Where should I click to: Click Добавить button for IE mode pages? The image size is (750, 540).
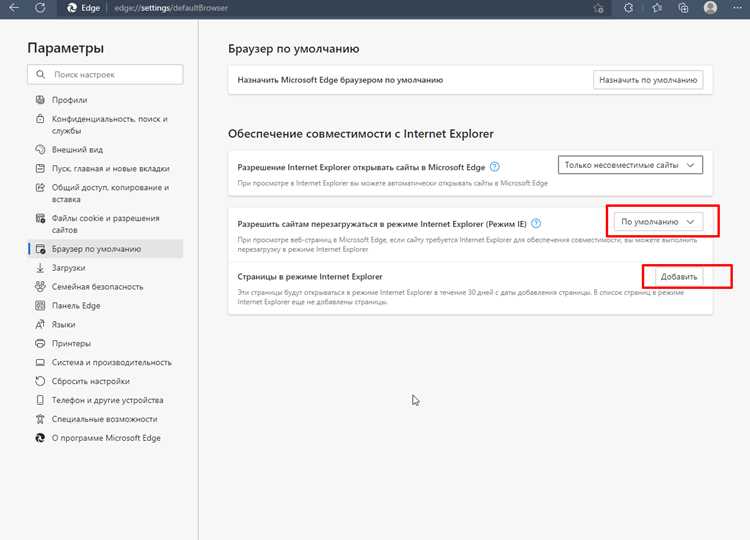(678, 276)
